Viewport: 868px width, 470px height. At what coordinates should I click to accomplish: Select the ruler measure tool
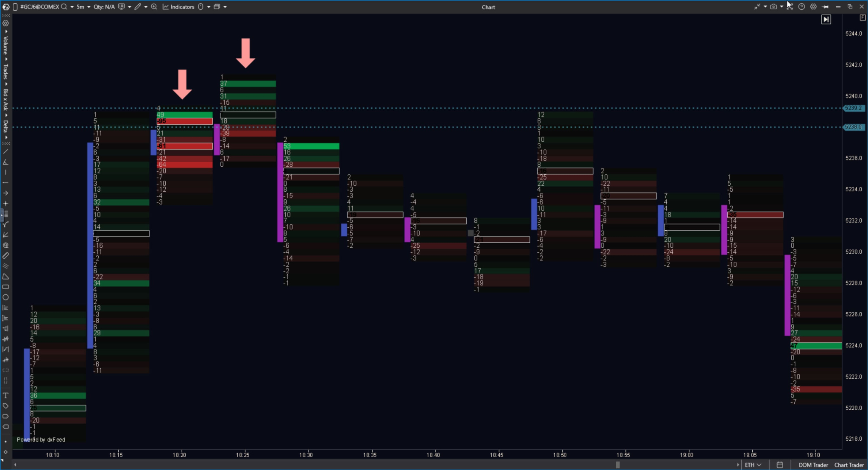pos(6,256)
